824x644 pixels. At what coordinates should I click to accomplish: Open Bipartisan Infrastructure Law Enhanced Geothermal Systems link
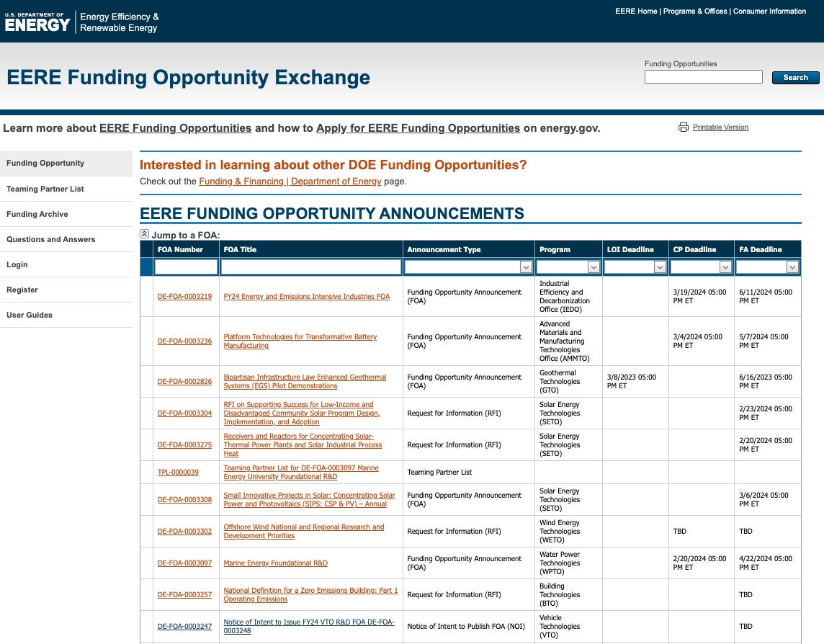pyautogui.click(x=305, y=382)
